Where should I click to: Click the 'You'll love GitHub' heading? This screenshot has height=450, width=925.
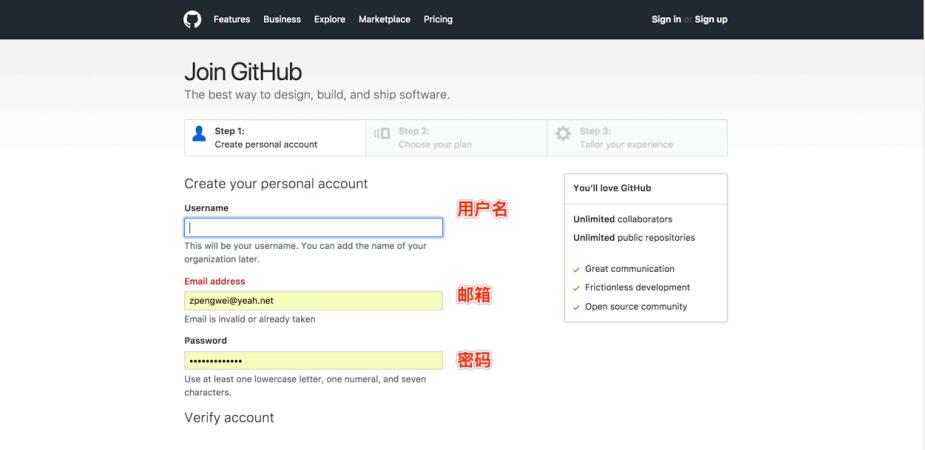[x=612, y=188]
